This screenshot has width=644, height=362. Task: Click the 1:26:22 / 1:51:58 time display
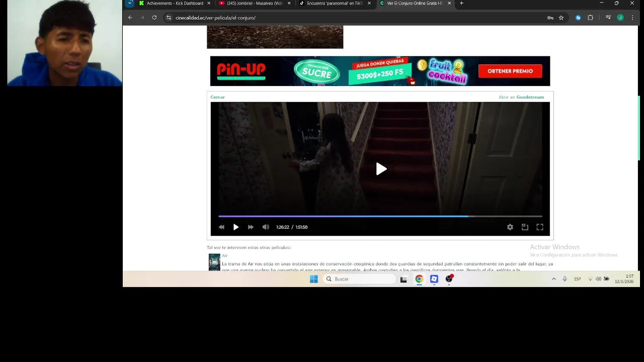292,227
